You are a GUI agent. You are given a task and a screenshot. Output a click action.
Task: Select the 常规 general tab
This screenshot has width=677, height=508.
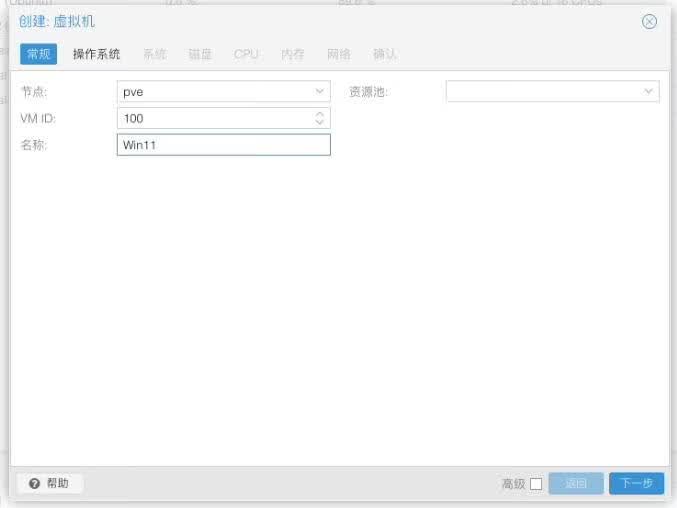click(38, 54)
